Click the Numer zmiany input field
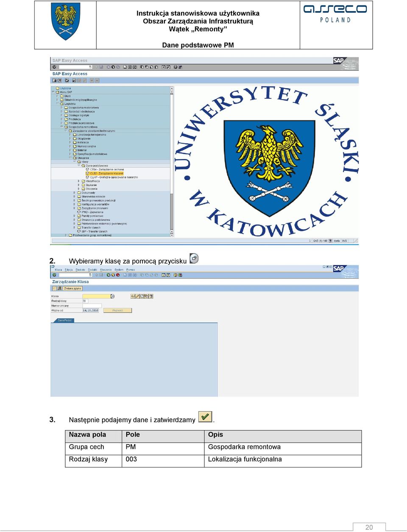Image resolution: width=407 pixels, height=532 pixels. click(x=92, y=306)
